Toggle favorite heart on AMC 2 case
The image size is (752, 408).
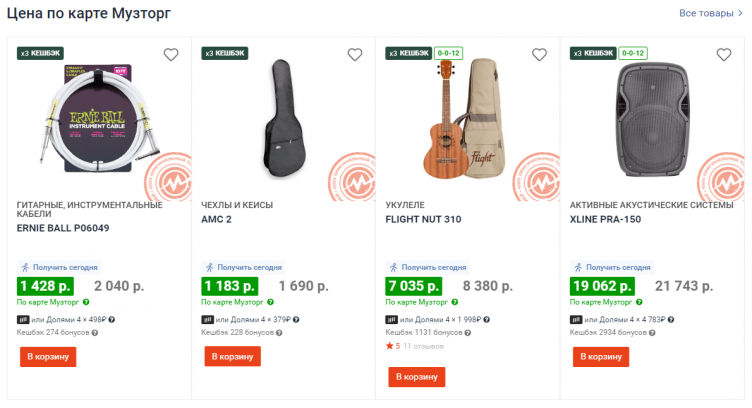(355, 55)
